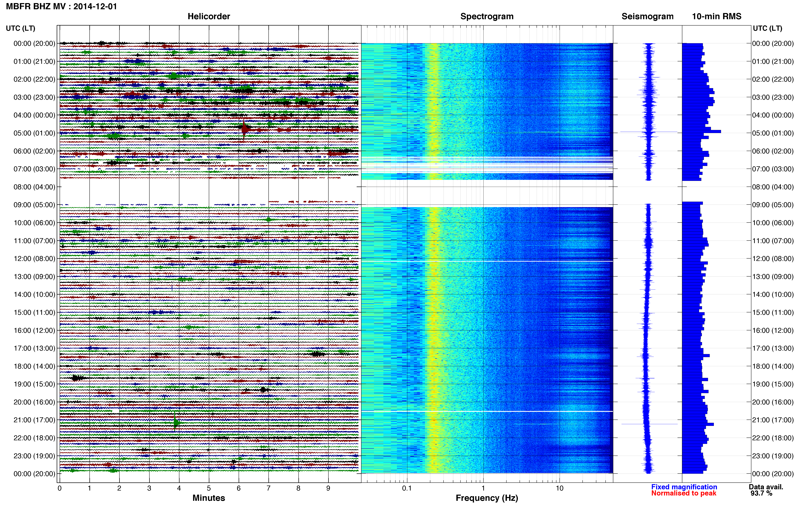Click left time label 04:00 (00:00)
812x508 pixels.
point(34,115)
